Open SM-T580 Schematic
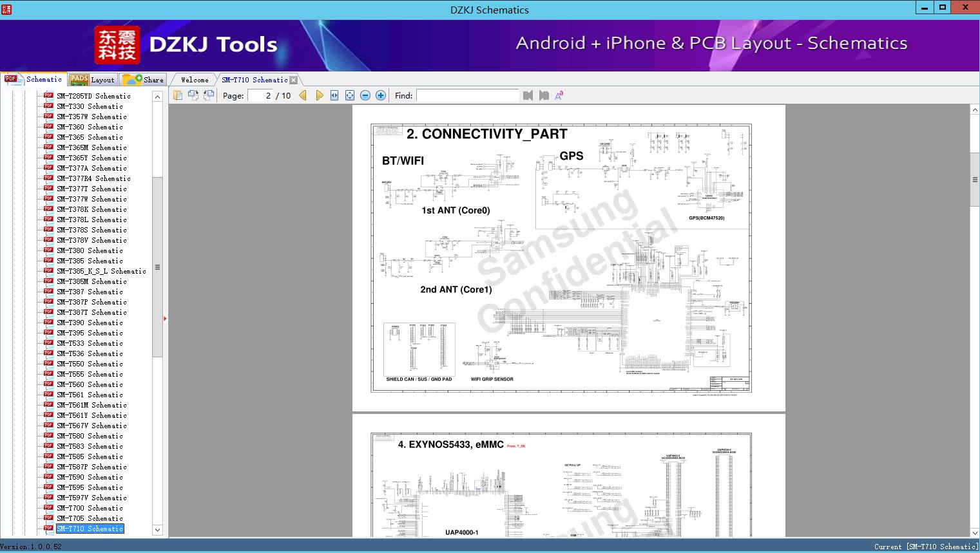This screenshot has height=553, width=980. click(x=90, y=436)
